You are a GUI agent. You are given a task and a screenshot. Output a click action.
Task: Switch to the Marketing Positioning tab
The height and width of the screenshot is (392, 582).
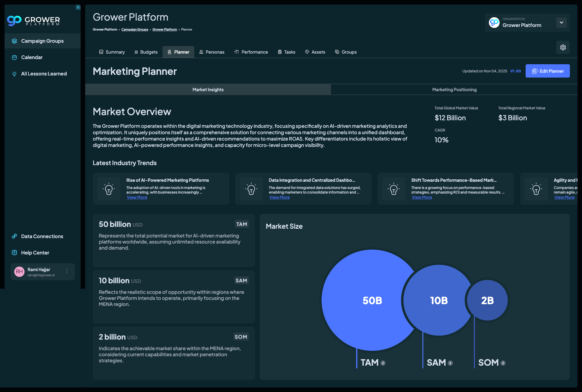pyautogui.click(x=454, y=90)
